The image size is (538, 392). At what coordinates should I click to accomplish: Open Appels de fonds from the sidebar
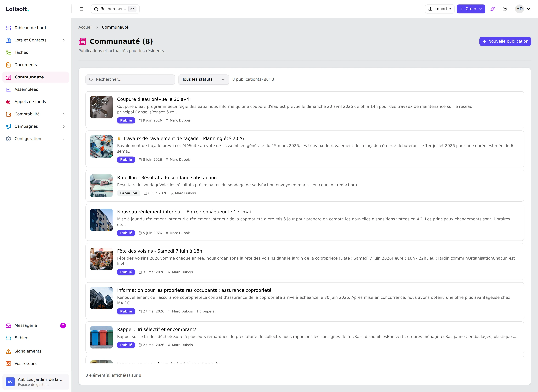(36, 102)
